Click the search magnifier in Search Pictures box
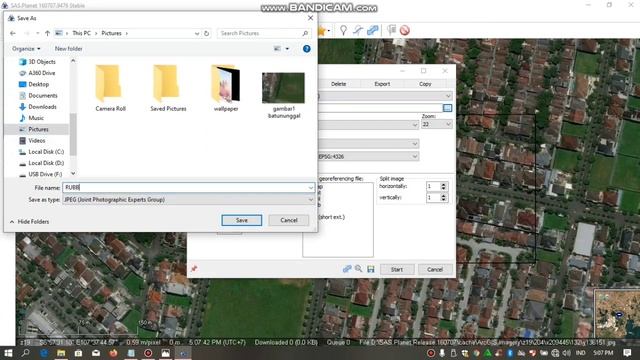The width and height of the screenshot is (640, 360). 305,33
